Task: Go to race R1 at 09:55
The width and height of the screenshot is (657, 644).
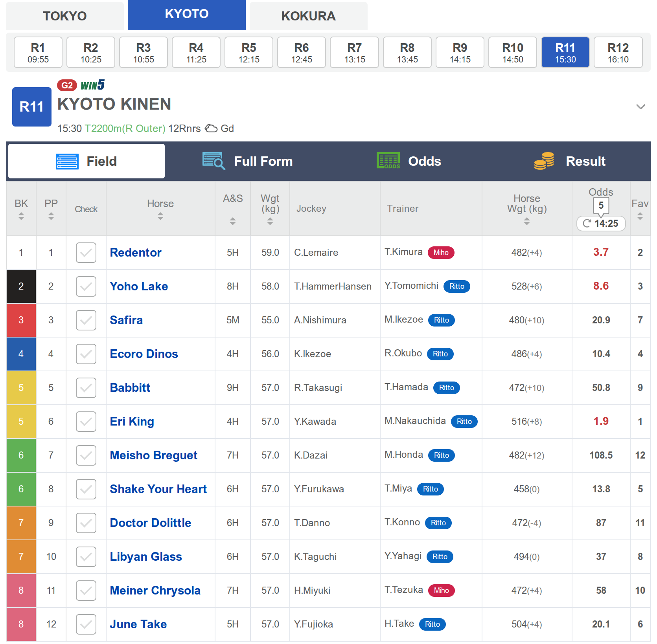Action: (x=38, y=52)
